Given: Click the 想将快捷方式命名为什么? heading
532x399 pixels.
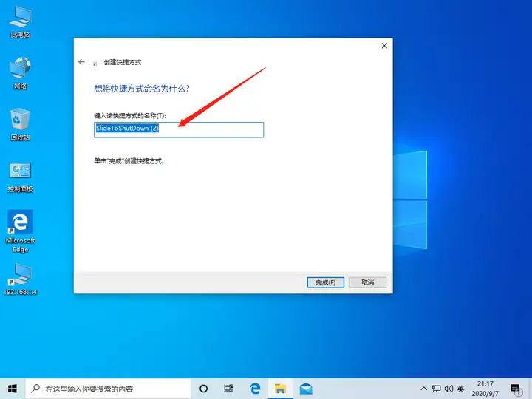Looking at the screenshot, I should click(x=141, y=89).
